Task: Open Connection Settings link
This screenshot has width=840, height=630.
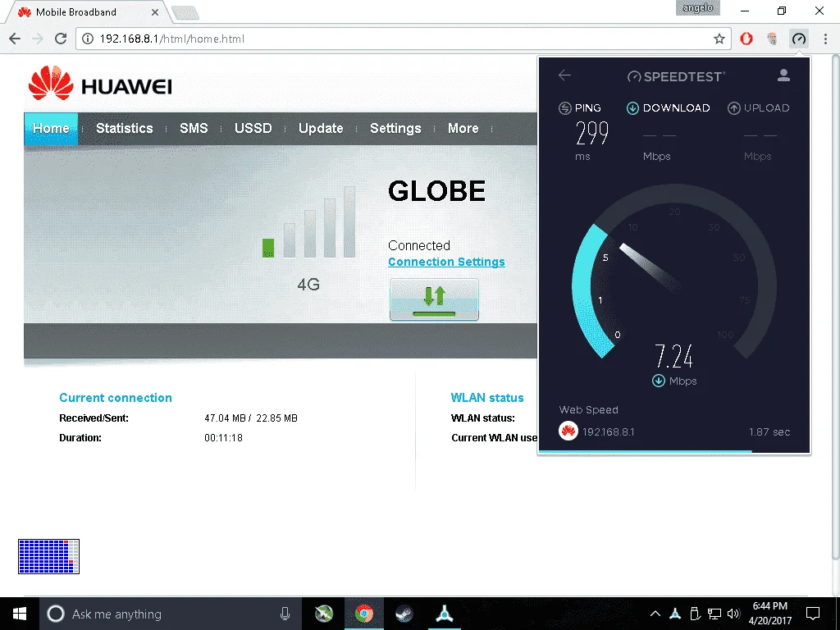Action: [x=446, y=262]
